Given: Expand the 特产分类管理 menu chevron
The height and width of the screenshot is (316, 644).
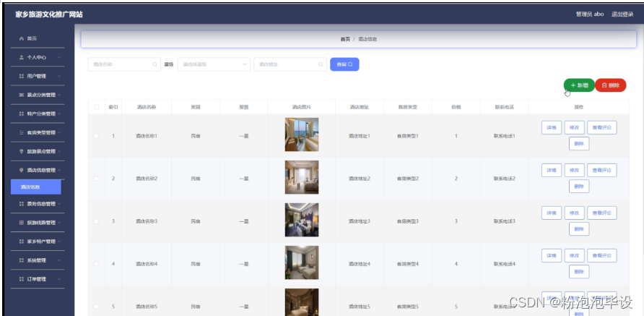Looking at the screenshot, I should tap(59, 114).
